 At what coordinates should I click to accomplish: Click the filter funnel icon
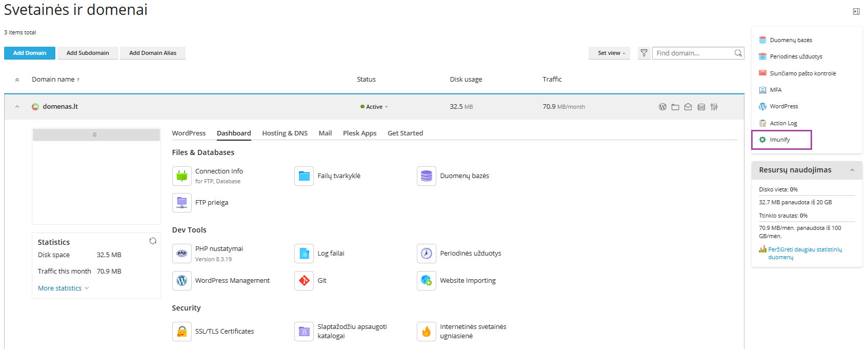(644, 53)
